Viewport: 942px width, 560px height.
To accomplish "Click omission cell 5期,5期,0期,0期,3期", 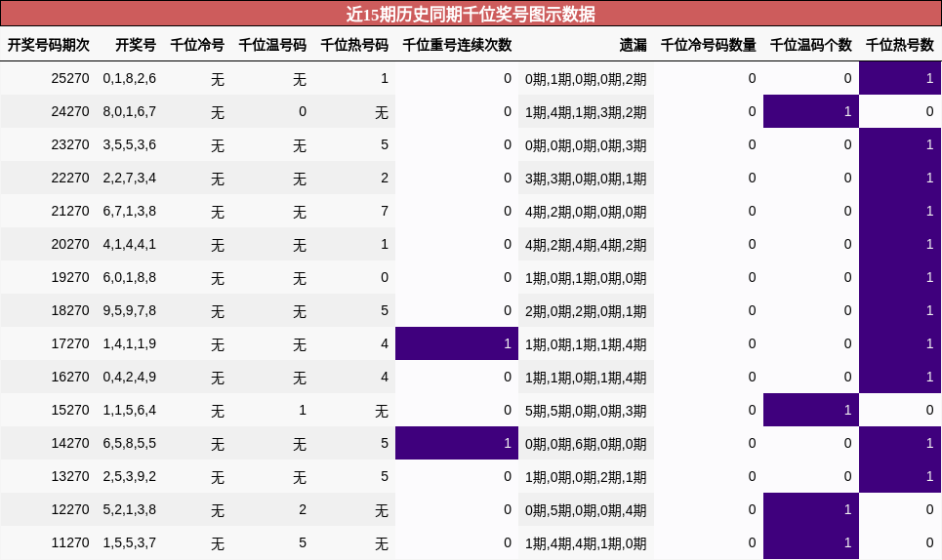I will (x=586, y=411).
